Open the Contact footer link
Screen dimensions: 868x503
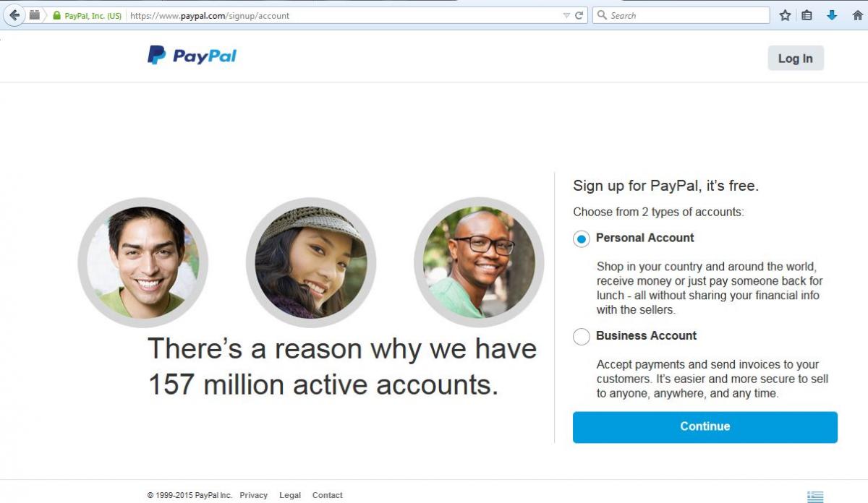pyautogui.click(x=328, y=495)
